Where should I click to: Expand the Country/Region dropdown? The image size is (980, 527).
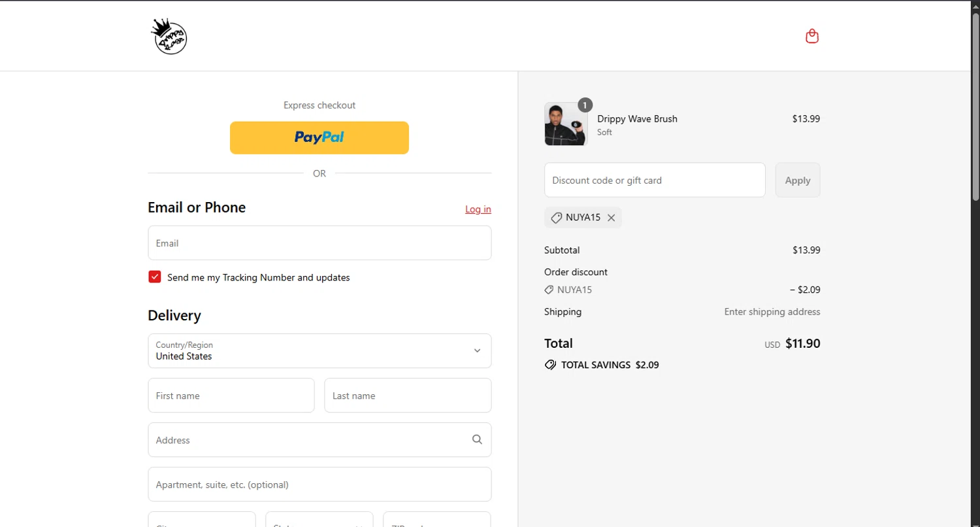tap(319, 351)
